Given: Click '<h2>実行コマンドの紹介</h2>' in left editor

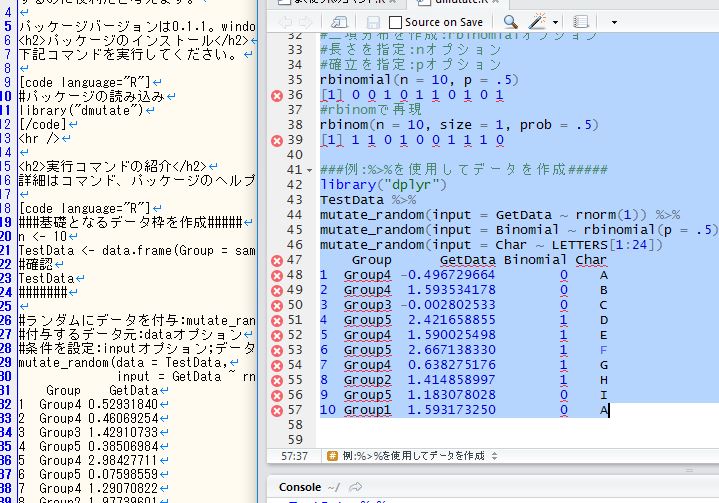Looking at the screenshot, I should (x=112, y=166).
